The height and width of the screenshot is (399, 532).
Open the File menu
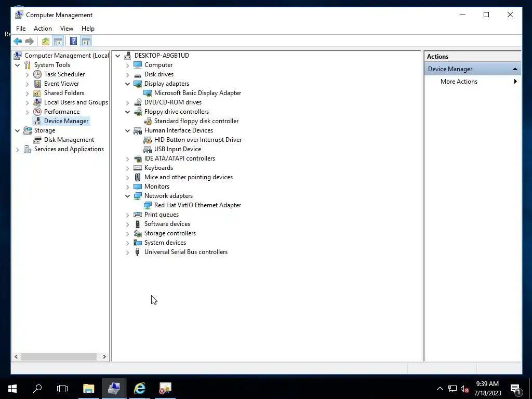[x=21, y=29]
